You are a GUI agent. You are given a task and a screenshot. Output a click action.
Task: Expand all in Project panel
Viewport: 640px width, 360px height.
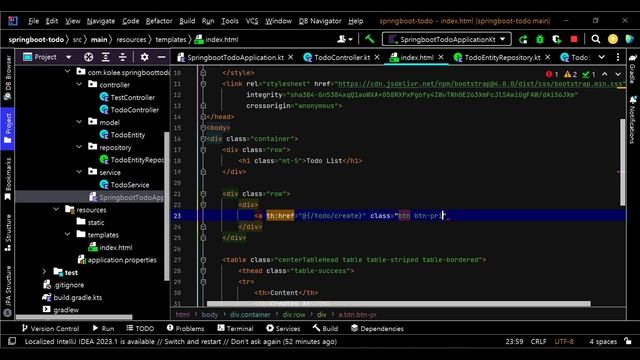point(106,57)
